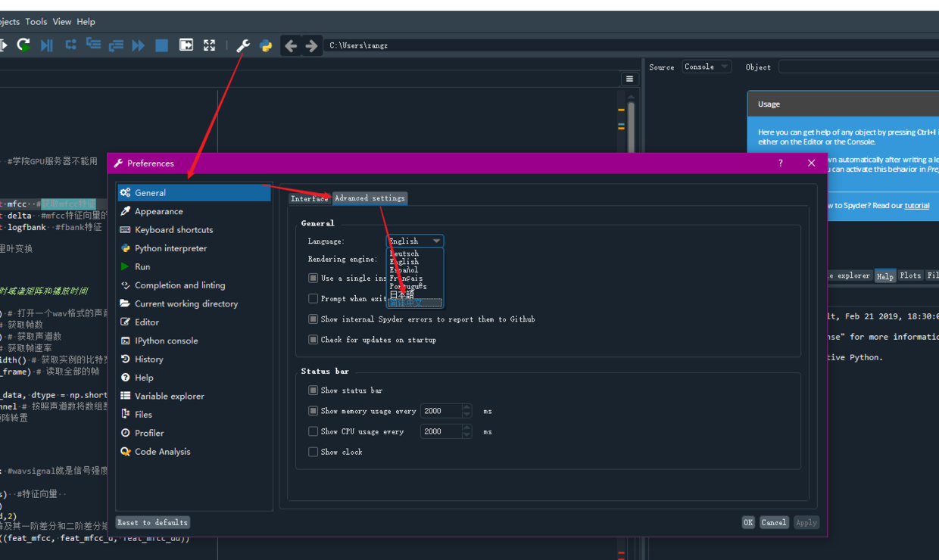
Task: Click the question mark help button in title bar
Action: 781,163
